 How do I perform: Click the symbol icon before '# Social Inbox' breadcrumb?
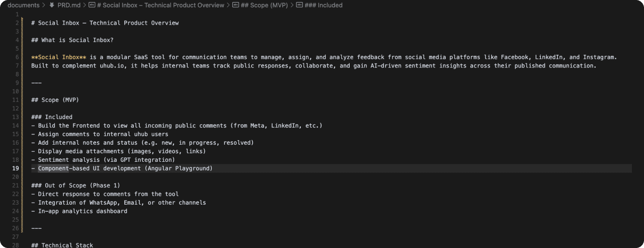tap(92, 5)
